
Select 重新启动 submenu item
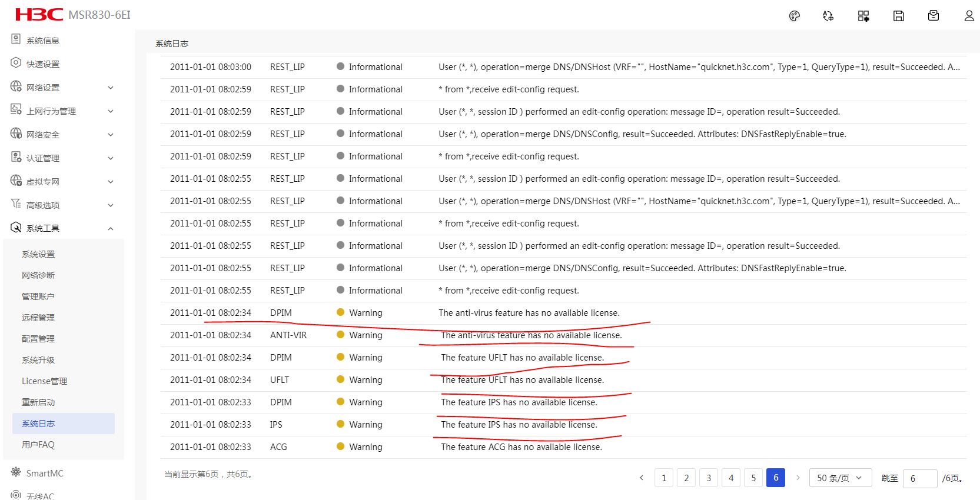tap(38, 402)
